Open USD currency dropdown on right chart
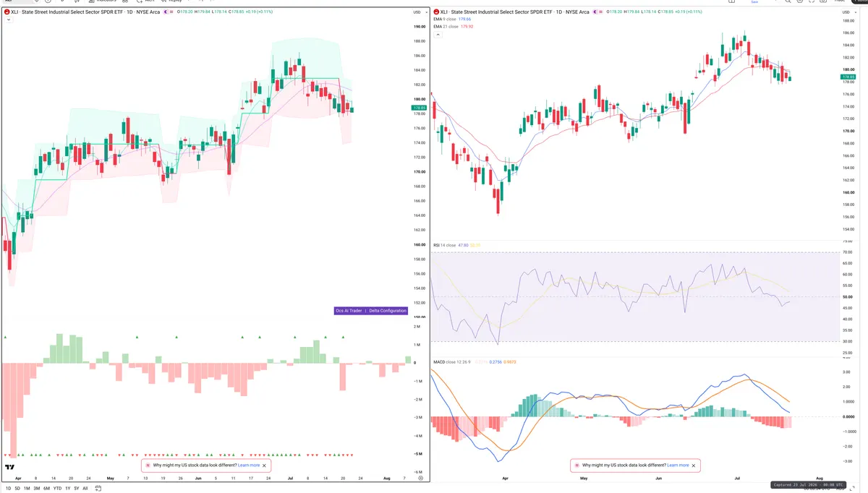 coord(848,12)
